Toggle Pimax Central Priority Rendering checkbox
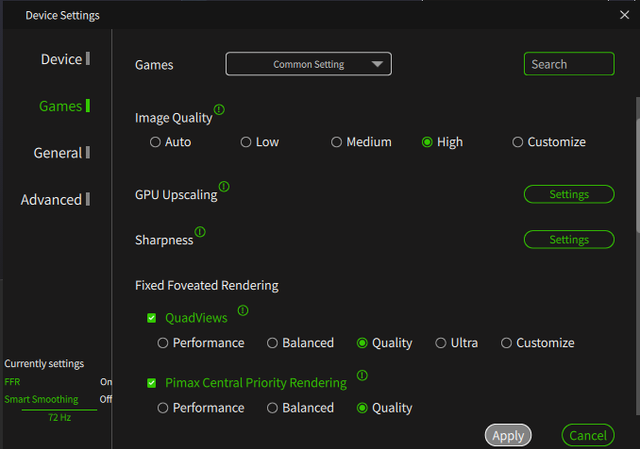Viewport: 640px width, 449px height. [151, 383]
